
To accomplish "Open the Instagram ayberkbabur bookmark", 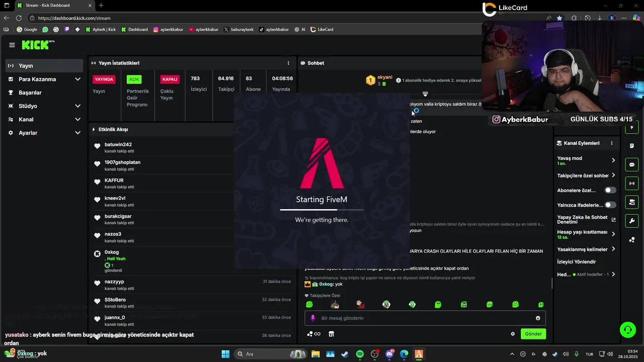I will (168, 29).
